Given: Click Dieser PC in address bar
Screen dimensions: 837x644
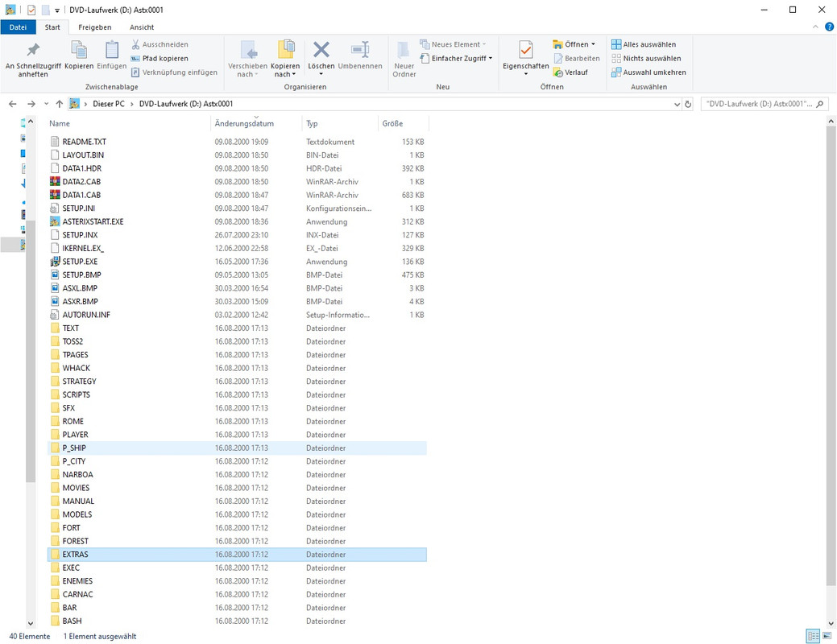Looking at the screenshot, I should (x=109, y=104).
